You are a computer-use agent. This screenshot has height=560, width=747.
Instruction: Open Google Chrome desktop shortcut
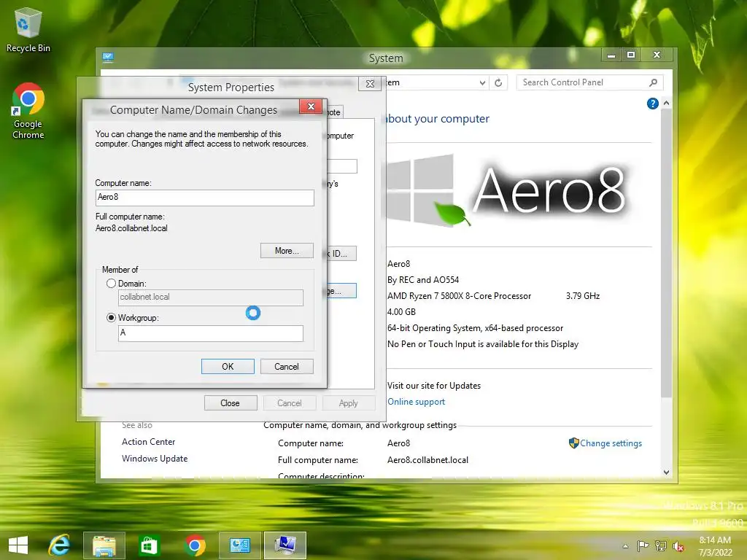(28, 111)
